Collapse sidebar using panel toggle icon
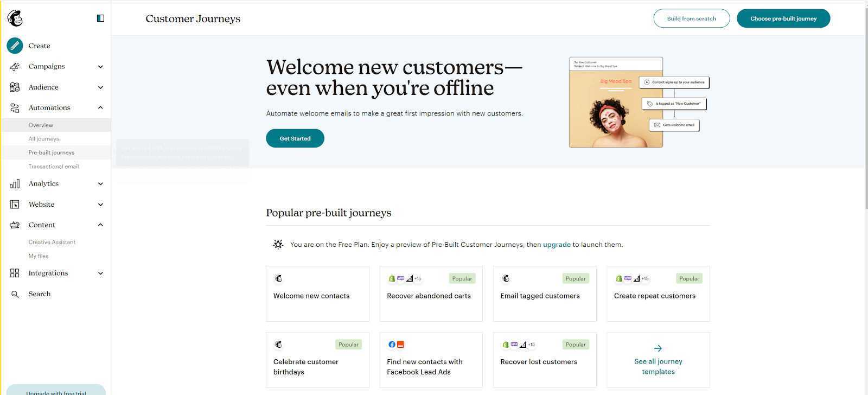 coord(100,18)
